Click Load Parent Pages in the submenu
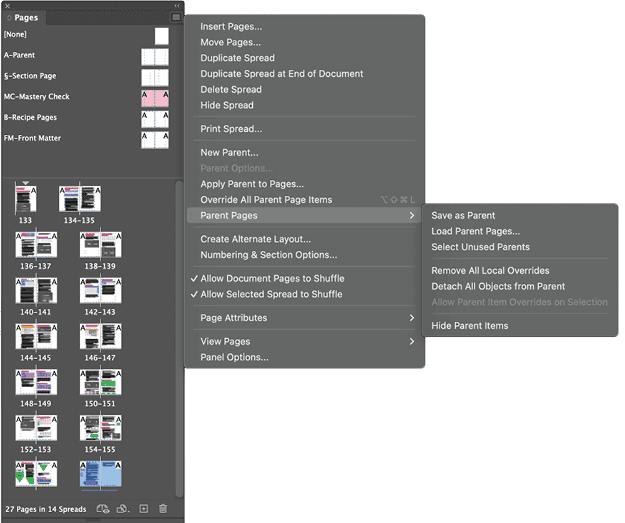The image size is (625, 523). (x=475, y=231)
